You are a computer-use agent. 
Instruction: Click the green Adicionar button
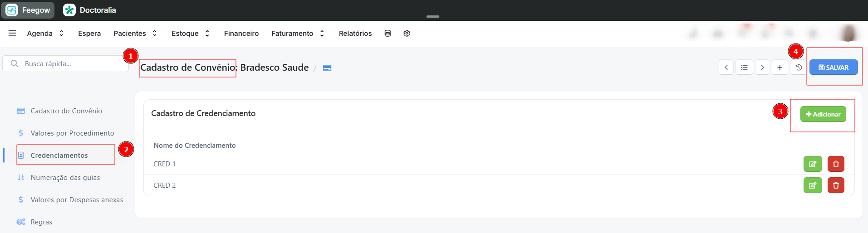click(x=823, y=114)
